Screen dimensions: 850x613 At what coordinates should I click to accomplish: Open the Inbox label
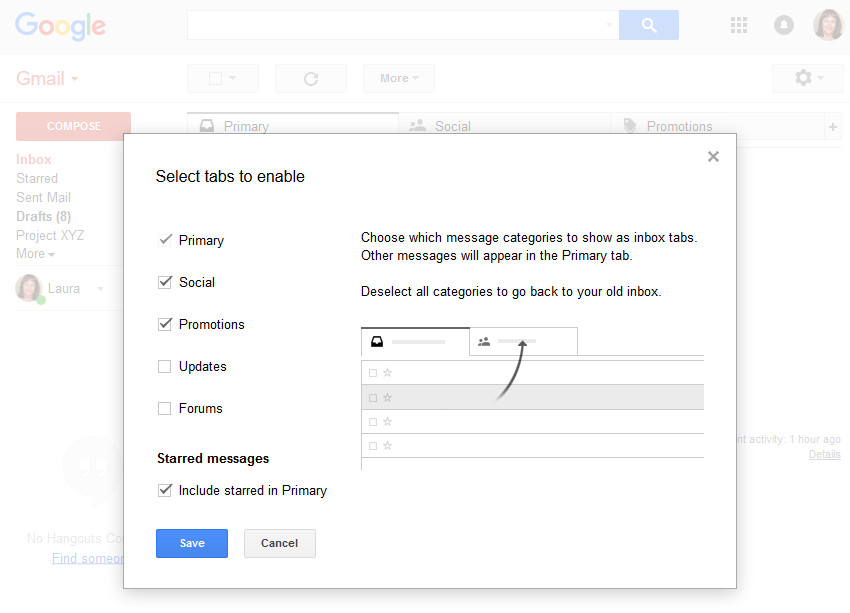point(34,159)
